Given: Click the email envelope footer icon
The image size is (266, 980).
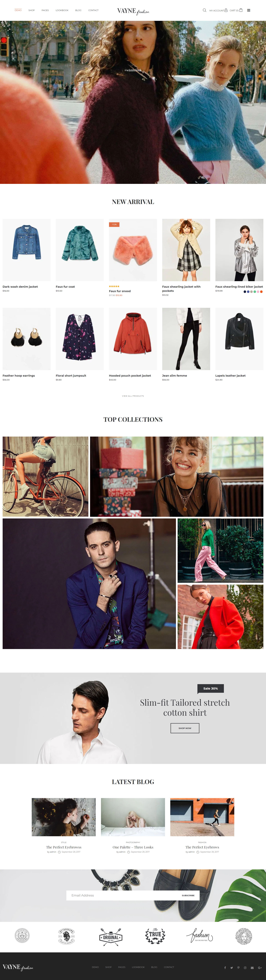Looking at the screenshot, I should (x=252, y=968).
